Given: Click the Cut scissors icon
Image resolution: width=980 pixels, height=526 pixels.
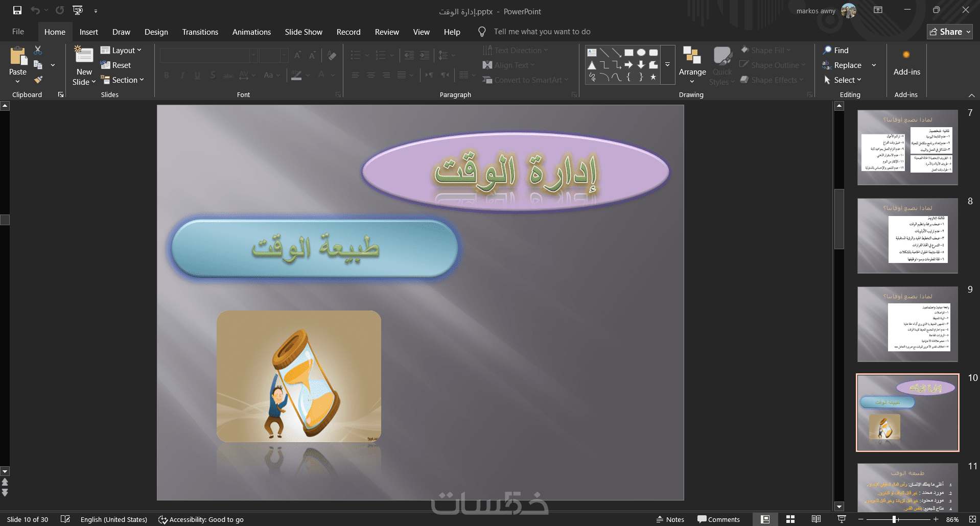Looking at the screenshot, I should (38, 50).
